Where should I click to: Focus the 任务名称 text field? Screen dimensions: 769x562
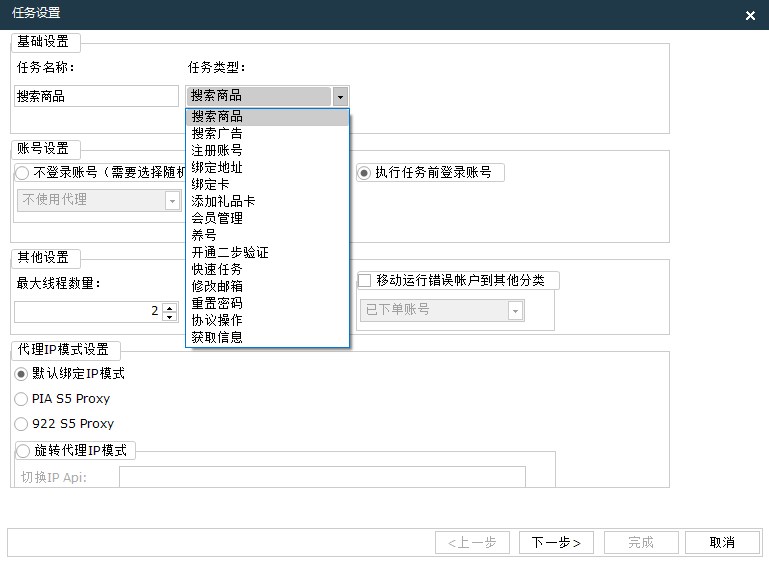tap(97, 96)
